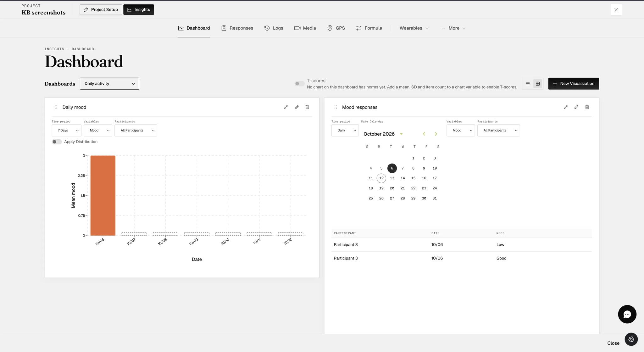The width and height of the screenshot is (644, 352).
Task: Open Mood responses All Participants dropdown
Action: point(498,131)
